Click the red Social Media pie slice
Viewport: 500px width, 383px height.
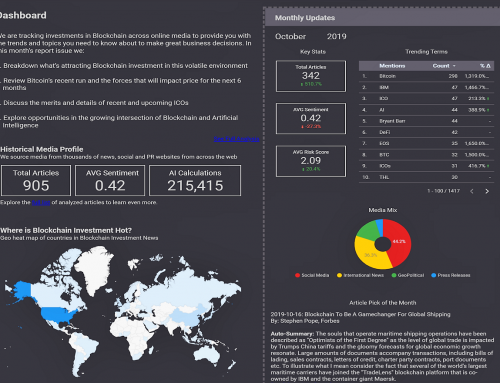(400, 243)
